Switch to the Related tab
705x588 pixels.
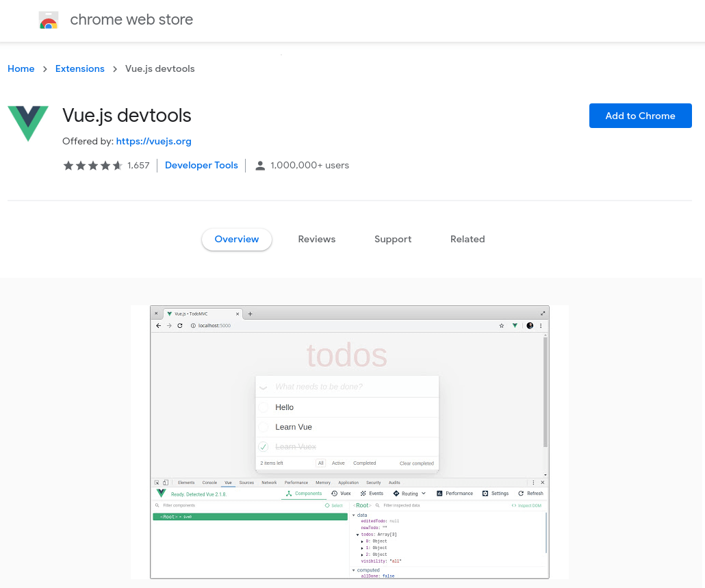467,239
